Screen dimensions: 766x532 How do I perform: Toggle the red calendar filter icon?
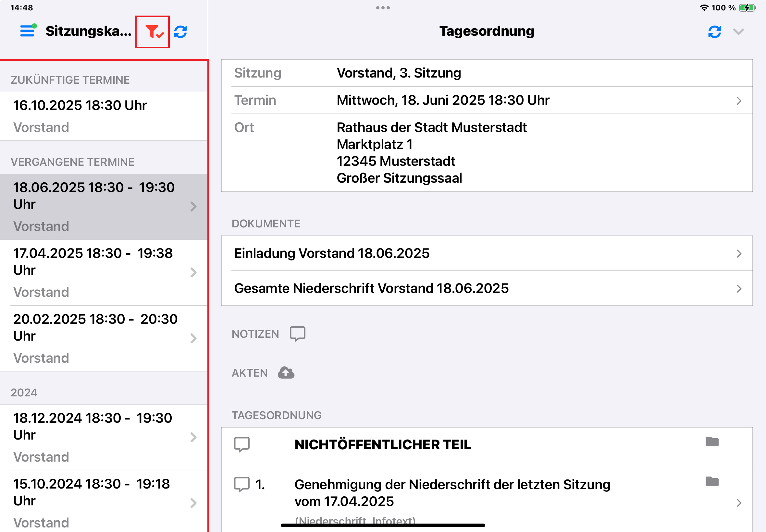153,32
